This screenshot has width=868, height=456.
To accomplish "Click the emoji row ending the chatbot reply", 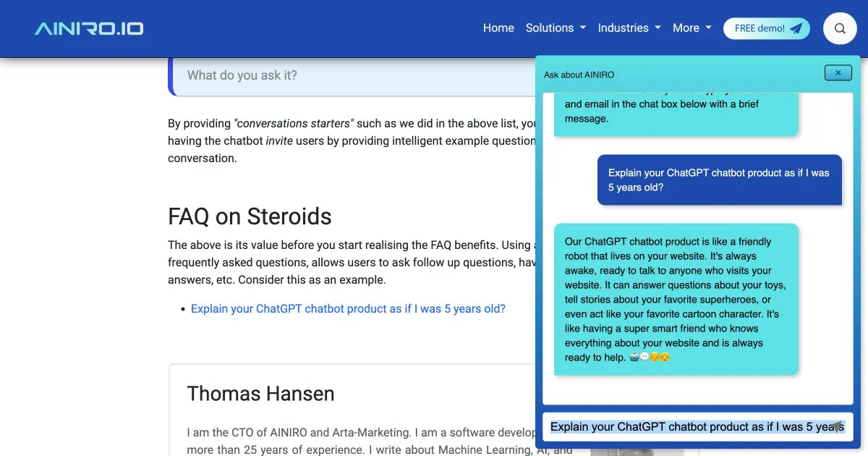I will [650, 358].
